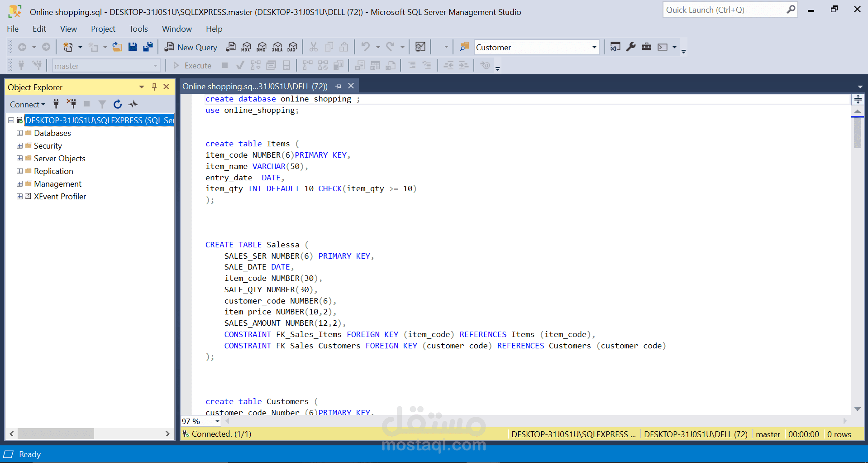
Task: Click the editor split window handle
Action: 858,99
